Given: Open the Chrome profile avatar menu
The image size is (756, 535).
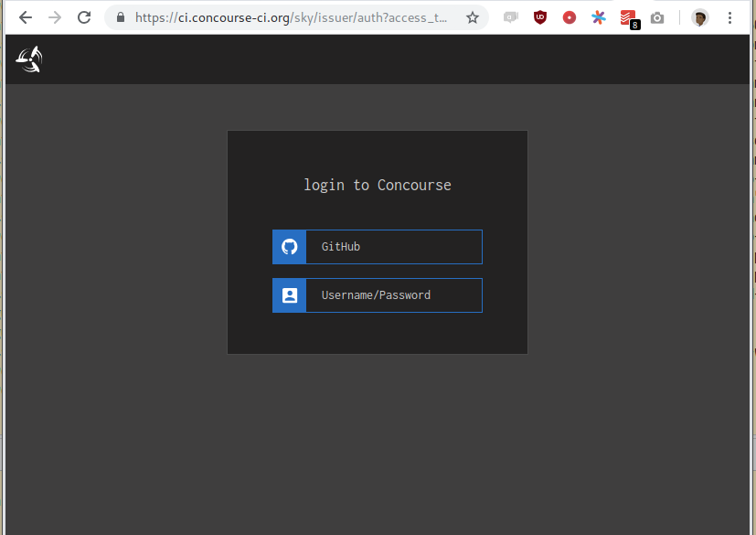Looking at the screenshot, I should pyautogui.click(x=698, y=17).
